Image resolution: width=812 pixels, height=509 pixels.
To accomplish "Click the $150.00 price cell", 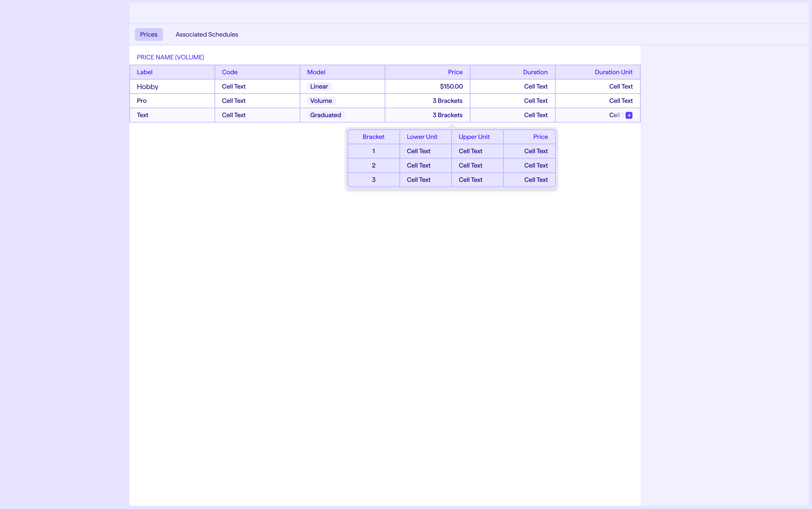I will (x=451, y=86).
